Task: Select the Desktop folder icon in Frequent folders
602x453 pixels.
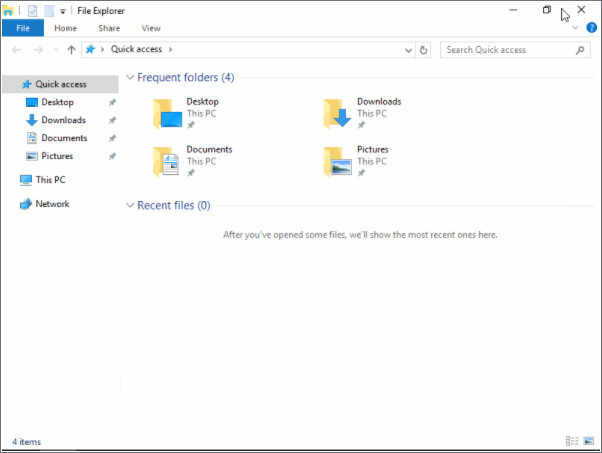Action: coord(167,114)
